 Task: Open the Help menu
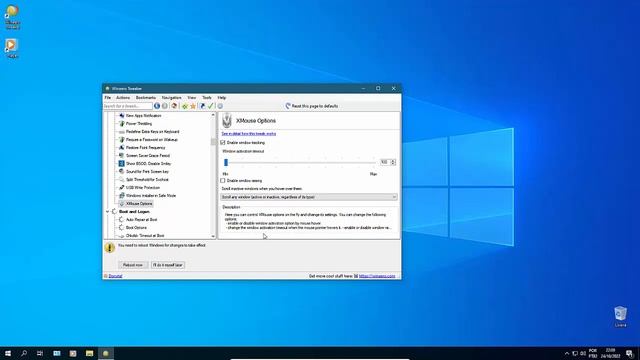[222, 98]
